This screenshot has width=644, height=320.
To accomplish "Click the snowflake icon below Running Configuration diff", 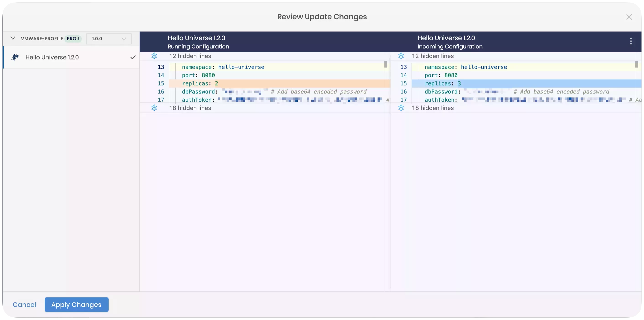I will click(x=154, y=108).
